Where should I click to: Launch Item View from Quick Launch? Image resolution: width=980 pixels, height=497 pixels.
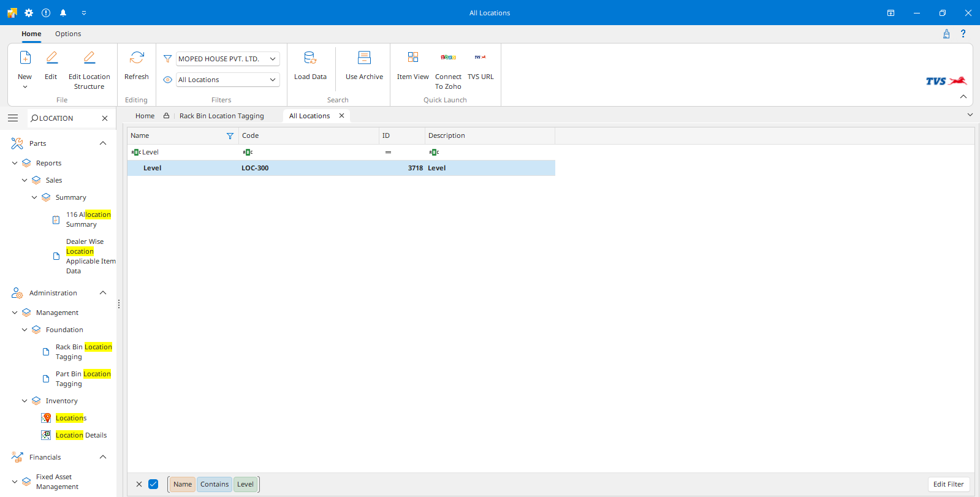[x=412, y=58]
